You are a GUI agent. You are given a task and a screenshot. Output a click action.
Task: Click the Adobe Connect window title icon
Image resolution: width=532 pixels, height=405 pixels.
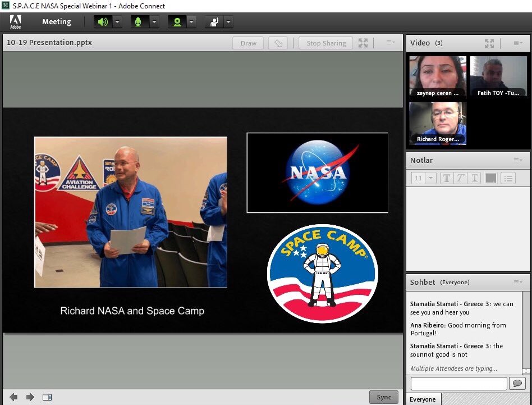click(6, 6)
